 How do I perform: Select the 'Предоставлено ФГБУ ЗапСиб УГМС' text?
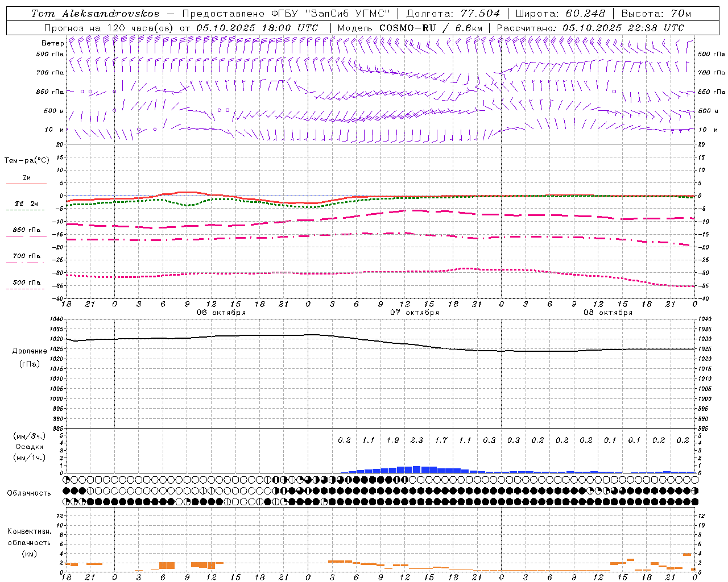(285, 14)
